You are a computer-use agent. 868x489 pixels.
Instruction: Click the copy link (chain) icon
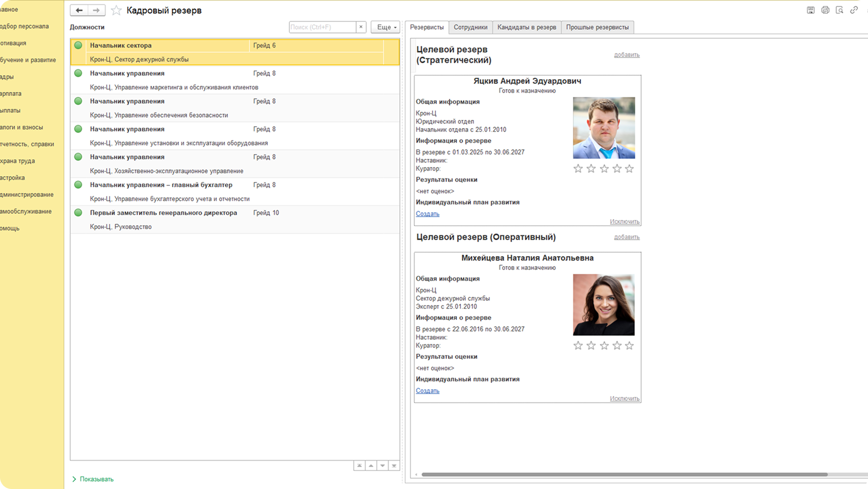click(x=854, y=10)
